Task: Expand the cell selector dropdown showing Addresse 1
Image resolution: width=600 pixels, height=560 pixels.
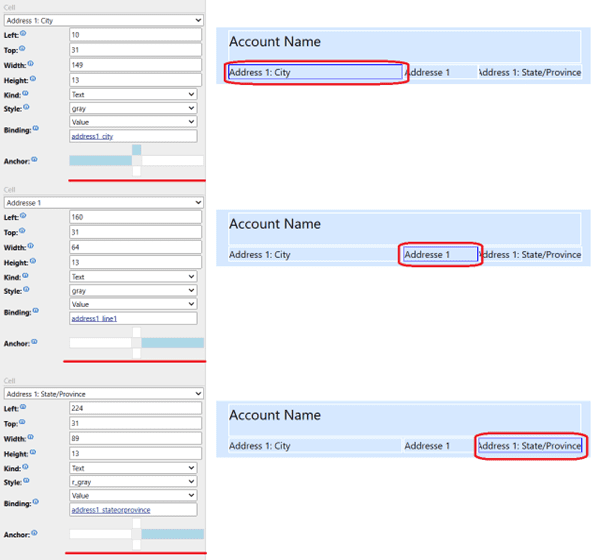Action: coord(103,203)
